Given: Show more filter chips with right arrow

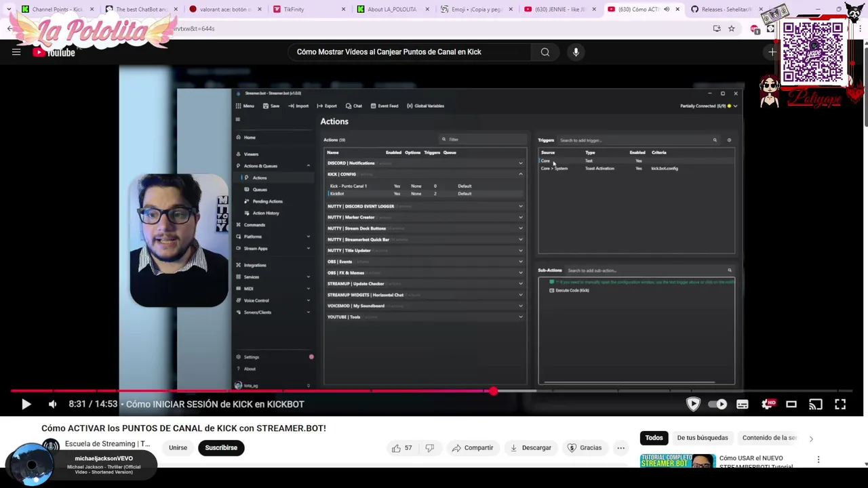Looking at the screenshot, I should [811, 439].
